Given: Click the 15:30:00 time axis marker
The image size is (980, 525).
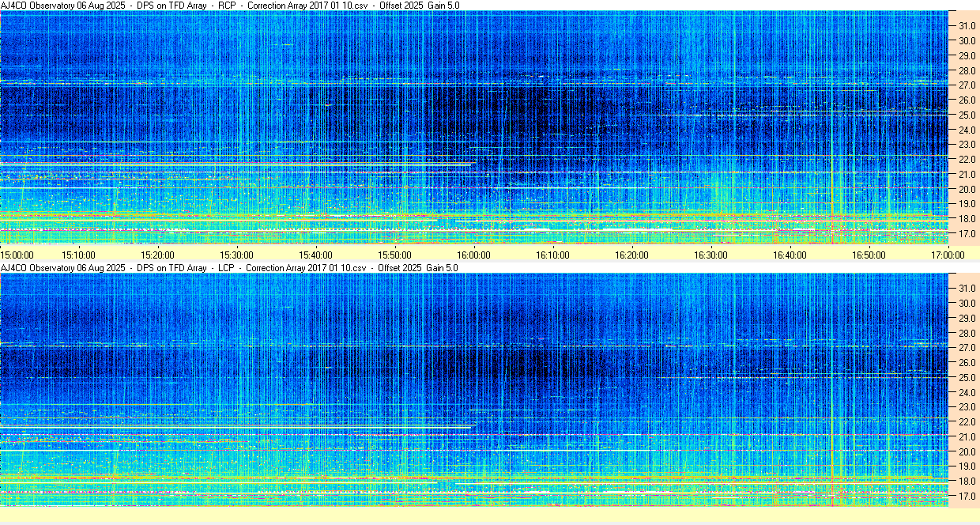Looking at the screenshot, I should (x=236, y=255).
